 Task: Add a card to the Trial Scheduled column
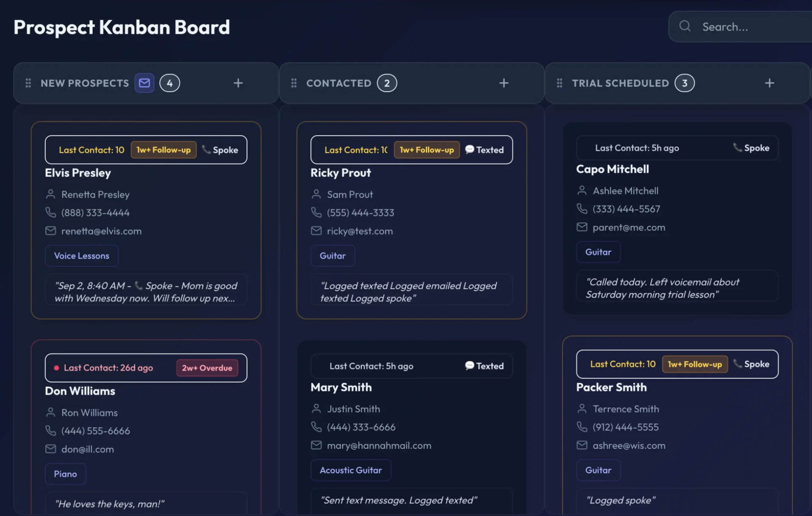click(769, 83)
